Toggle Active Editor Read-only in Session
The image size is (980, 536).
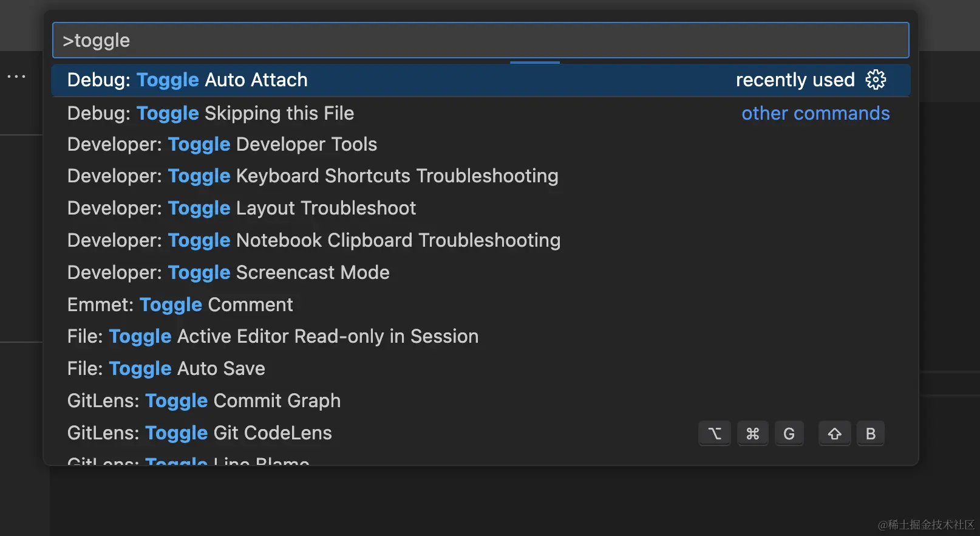click(273, 337)
